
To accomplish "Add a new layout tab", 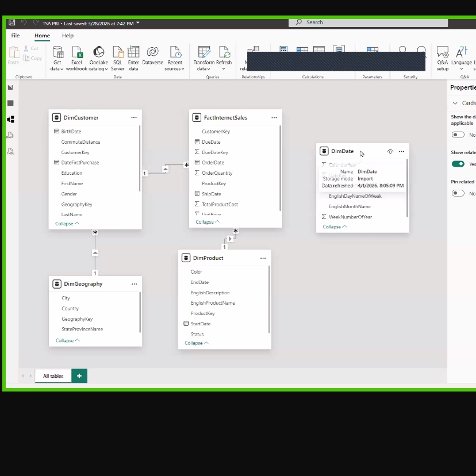I will tap(79, 376).
